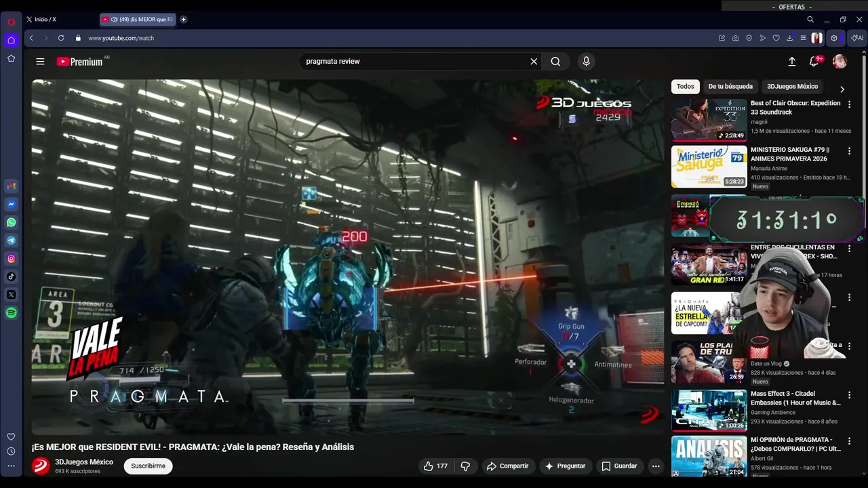The image size is (868, 488).
Task: Open the Opera sidebar home icon
Action: (x=11, y=40)
